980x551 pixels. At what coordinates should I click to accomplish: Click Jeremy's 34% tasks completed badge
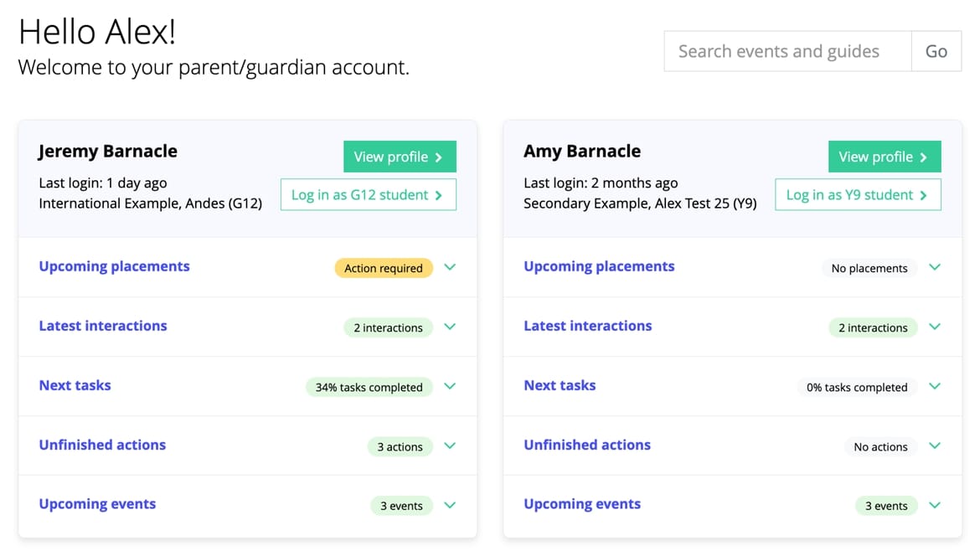369,387
